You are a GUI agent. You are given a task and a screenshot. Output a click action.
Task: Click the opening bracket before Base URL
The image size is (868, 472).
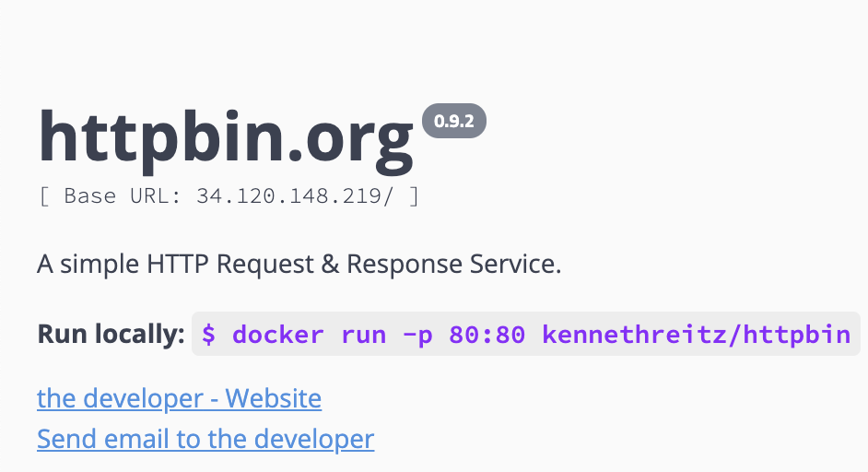(x=43, y=197)
